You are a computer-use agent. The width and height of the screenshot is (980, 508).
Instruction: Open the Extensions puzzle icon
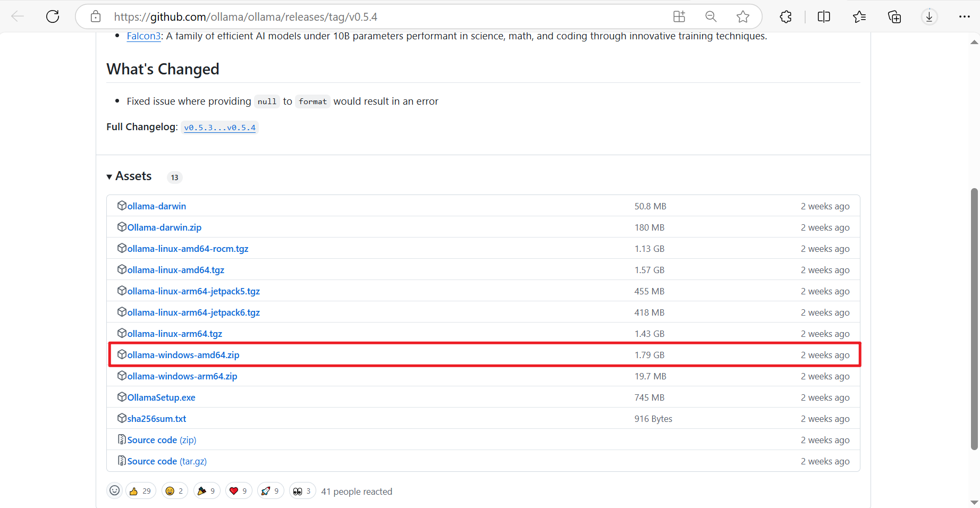coord(785,16)
